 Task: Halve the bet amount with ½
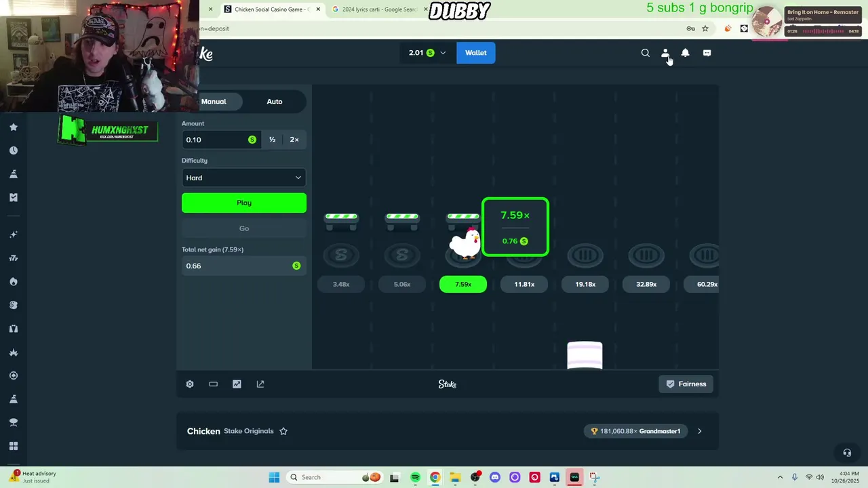pos(272,140)
